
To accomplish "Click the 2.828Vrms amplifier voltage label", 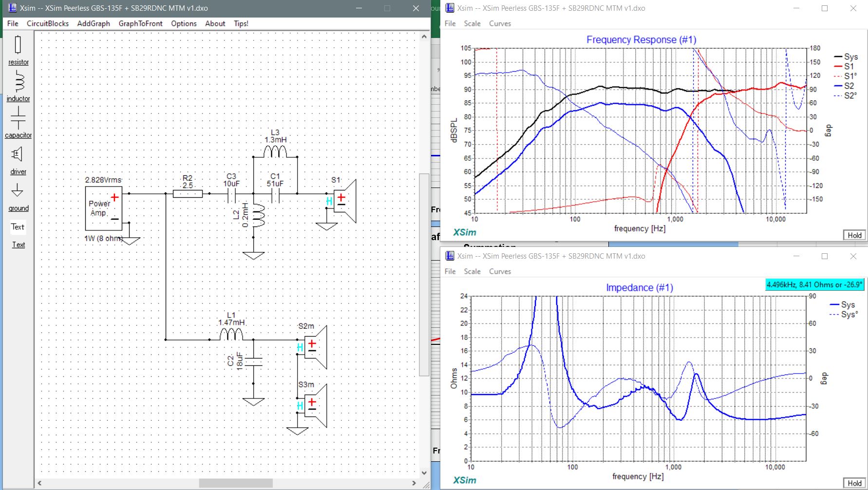I will click(103, 180).
